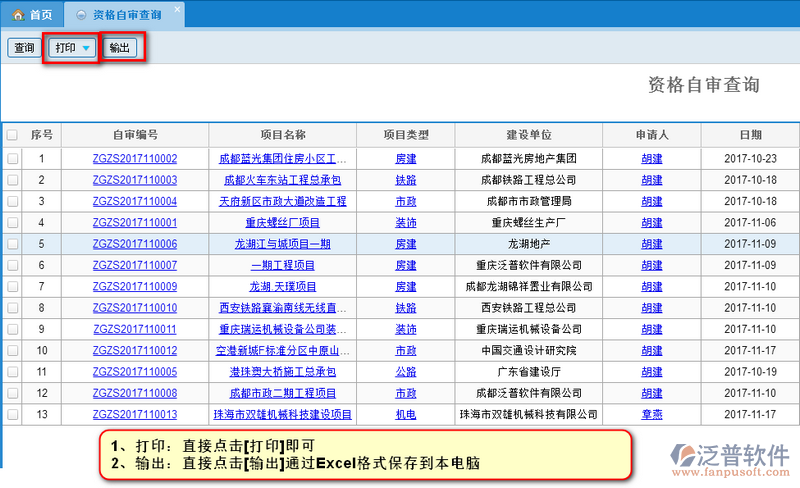Click the 查询 button
Screen dimensions: 800x488
point(24,48)
